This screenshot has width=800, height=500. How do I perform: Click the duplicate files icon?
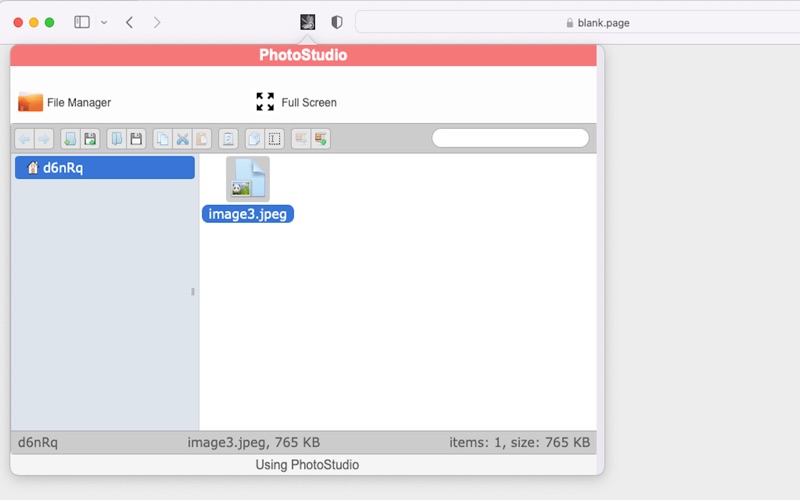click(255, 139)
